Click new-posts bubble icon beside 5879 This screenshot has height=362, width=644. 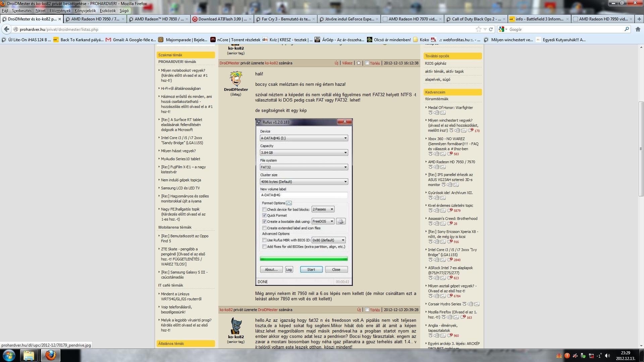(x=449, y=210)
